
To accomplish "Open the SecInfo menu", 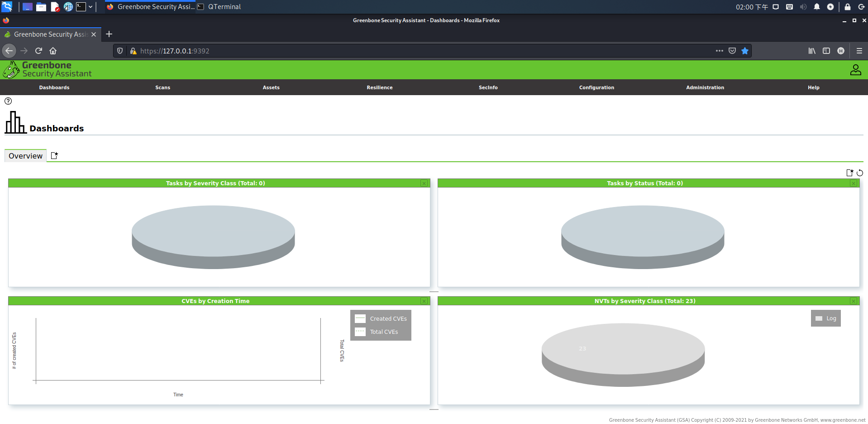I will point(488,87).
